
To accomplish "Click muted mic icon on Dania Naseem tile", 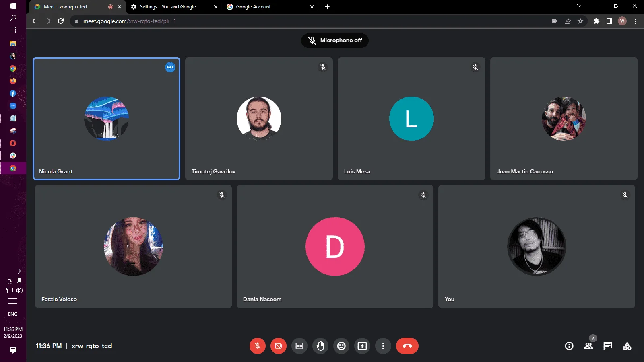I will pyautogui.click(x=423, y=195).
